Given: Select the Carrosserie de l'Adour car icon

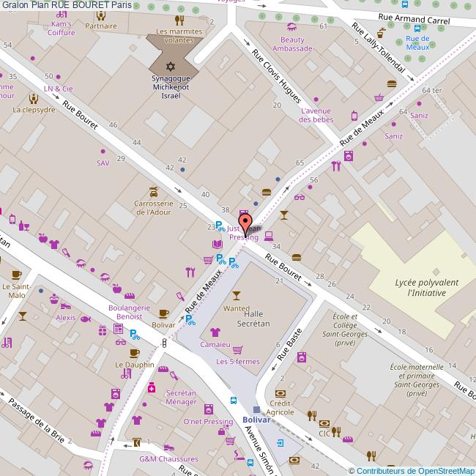Looking at the screenshot, I should click(x=153, y=191).
